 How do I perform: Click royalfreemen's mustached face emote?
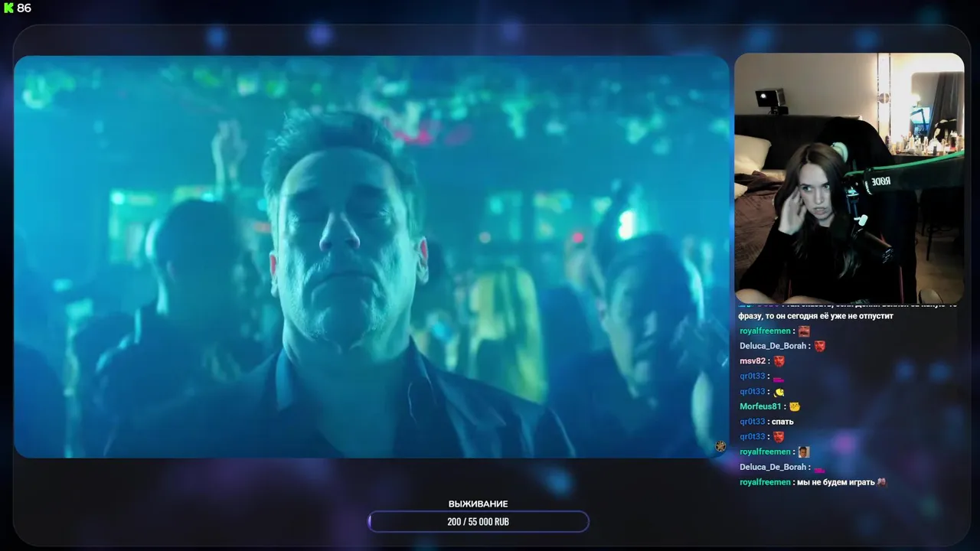coord(804,331)
